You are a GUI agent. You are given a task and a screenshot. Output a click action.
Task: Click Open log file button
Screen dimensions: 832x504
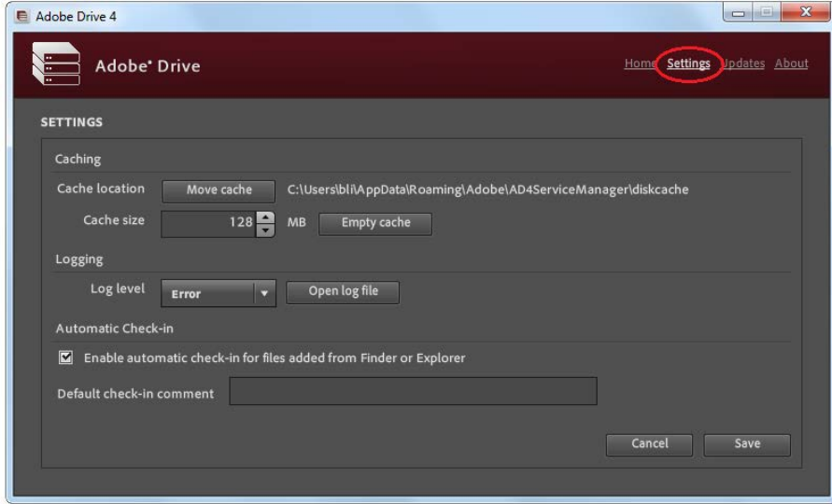point(343,292)
